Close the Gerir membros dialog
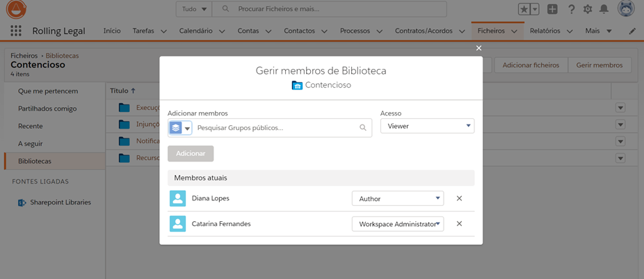This screenshot has height=279, width=644. 478,48
